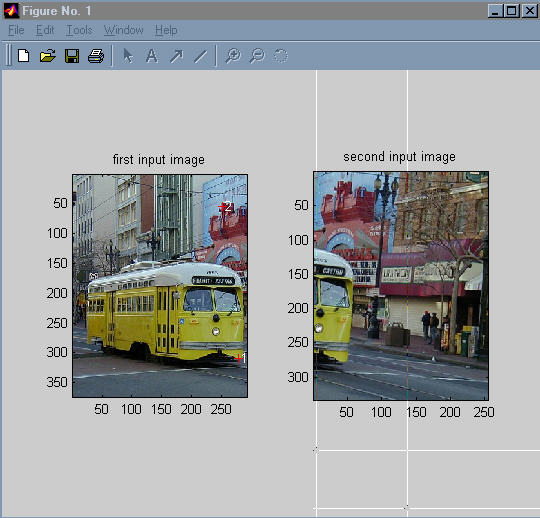Open the File menu
The height and width of the screenshot is (518, 540).
click(16, 30)
